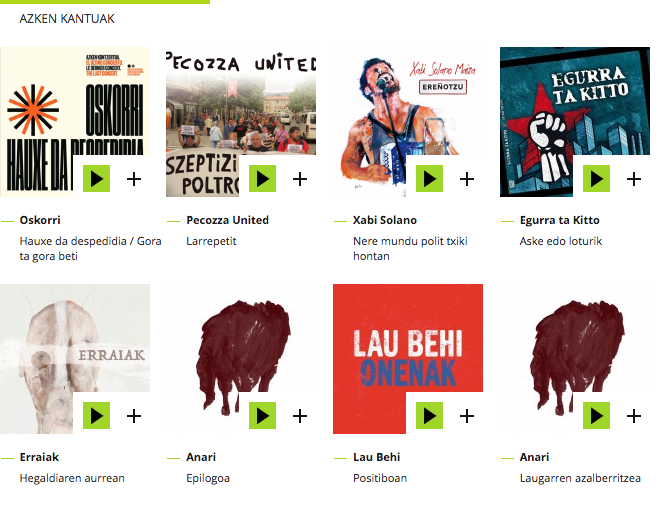660x527 pixels.
Task: Select the Azken Kantuak tab
Action: click(x=67, y=19)
